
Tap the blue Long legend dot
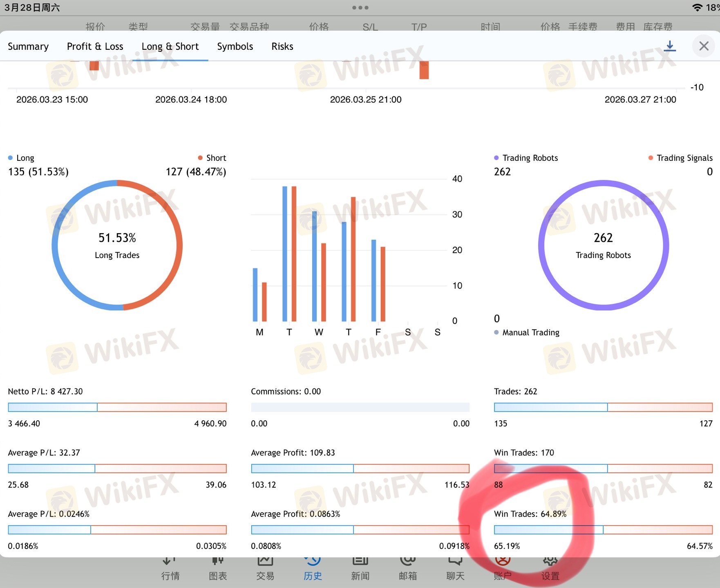point(10,158)
